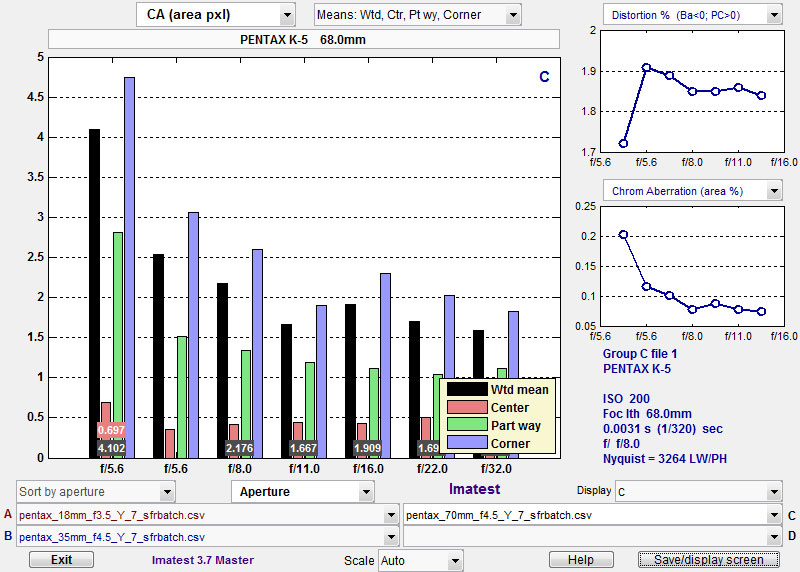Click the Corner blue legend swatch
The height and width of the screenshot is (572, 800).
click(467, 443)
